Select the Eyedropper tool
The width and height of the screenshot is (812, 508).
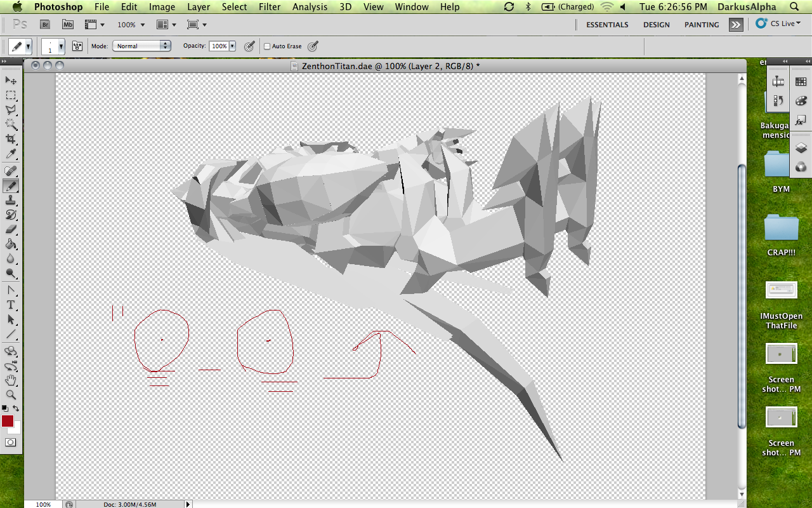[11, 154]
